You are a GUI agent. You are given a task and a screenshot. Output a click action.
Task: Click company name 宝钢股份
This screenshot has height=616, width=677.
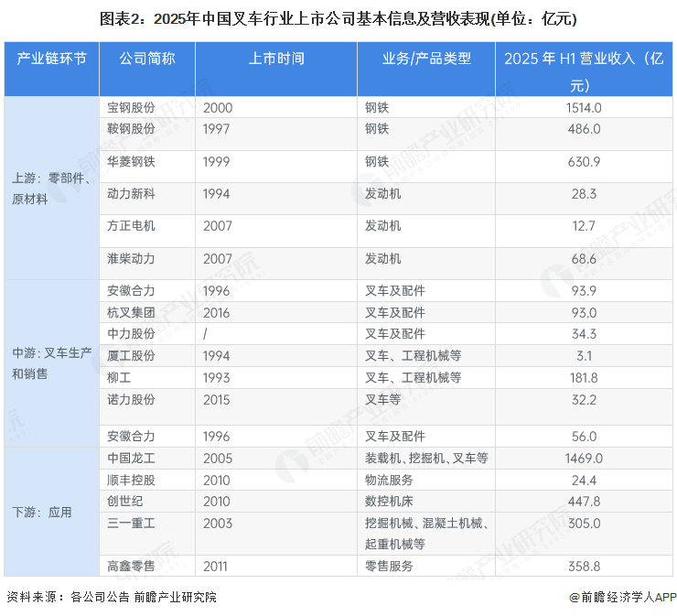[x=131, y=108]
